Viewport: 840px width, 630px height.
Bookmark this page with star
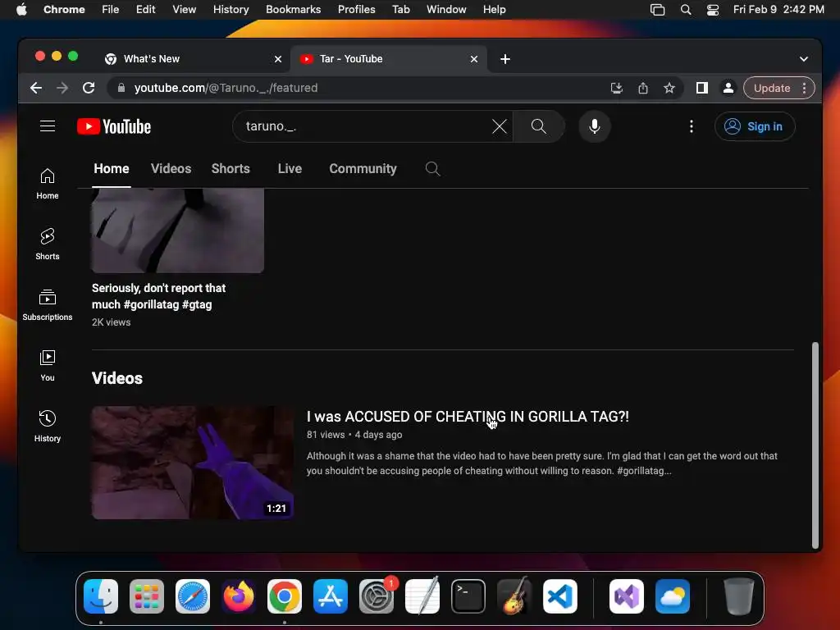[669, 88]
